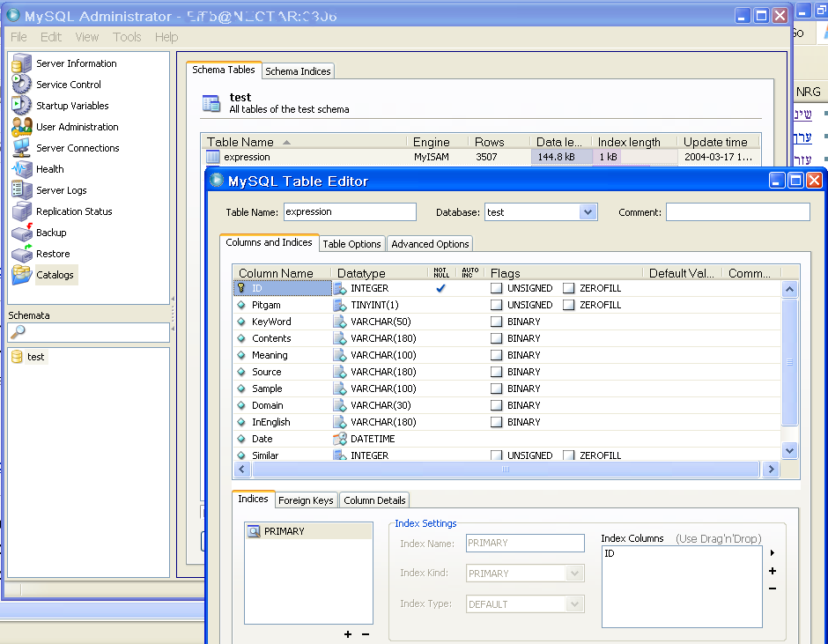The image size is (828, 644).
Task: Toggle the BINARY flag on KeyWord column
Action: [x=496, y=321]
